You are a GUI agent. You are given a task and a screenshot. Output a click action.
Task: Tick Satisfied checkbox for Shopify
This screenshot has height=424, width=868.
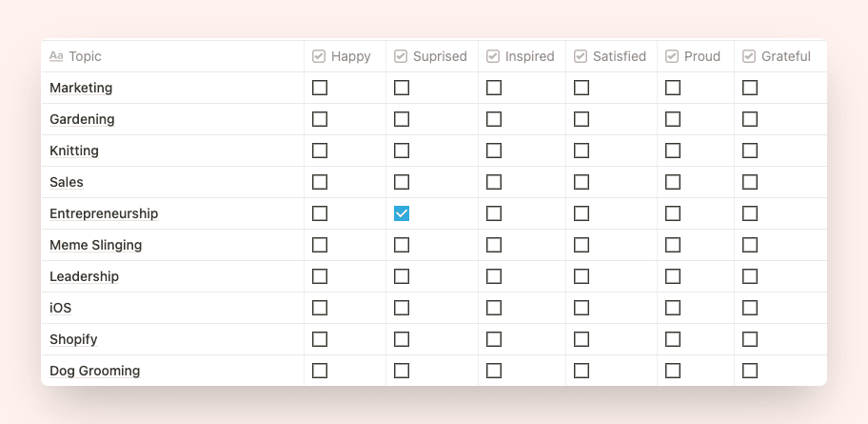582,338
